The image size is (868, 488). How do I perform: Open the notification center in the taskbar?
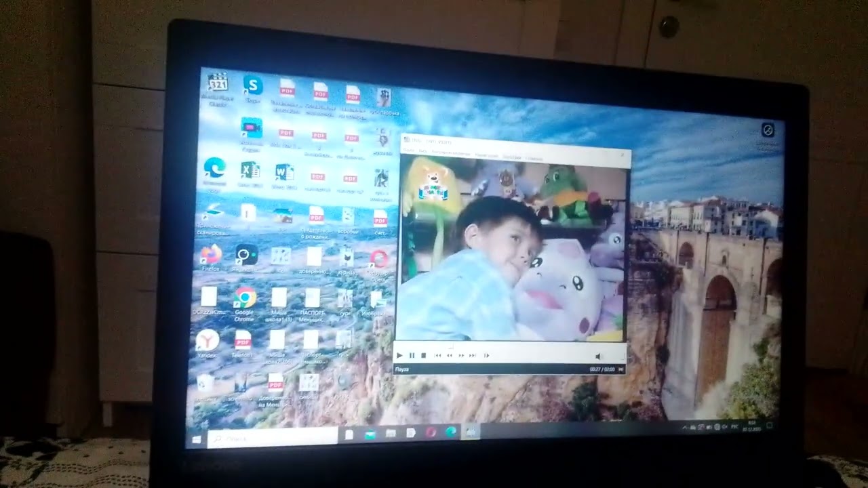[770, 426]
